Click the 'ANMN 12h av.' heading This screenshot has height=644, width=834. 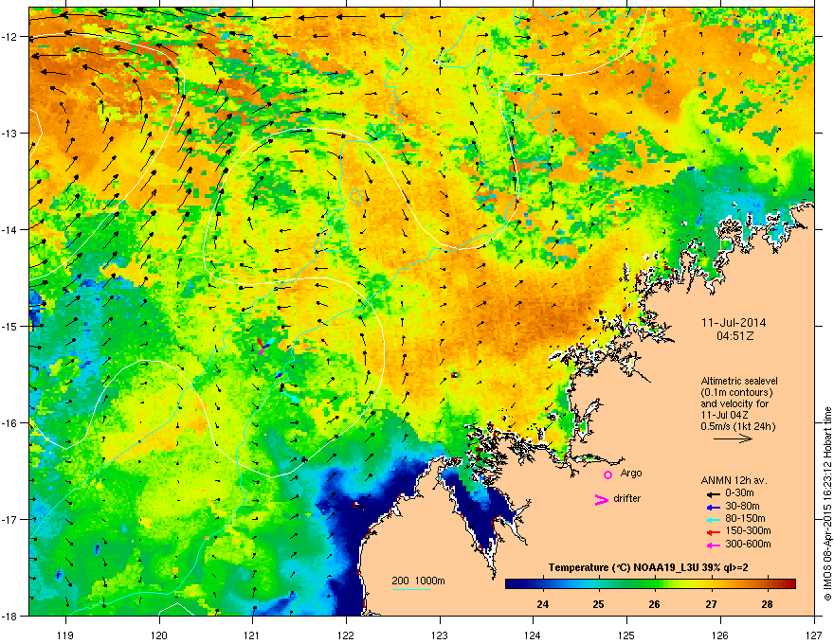(x=734, y=480)
